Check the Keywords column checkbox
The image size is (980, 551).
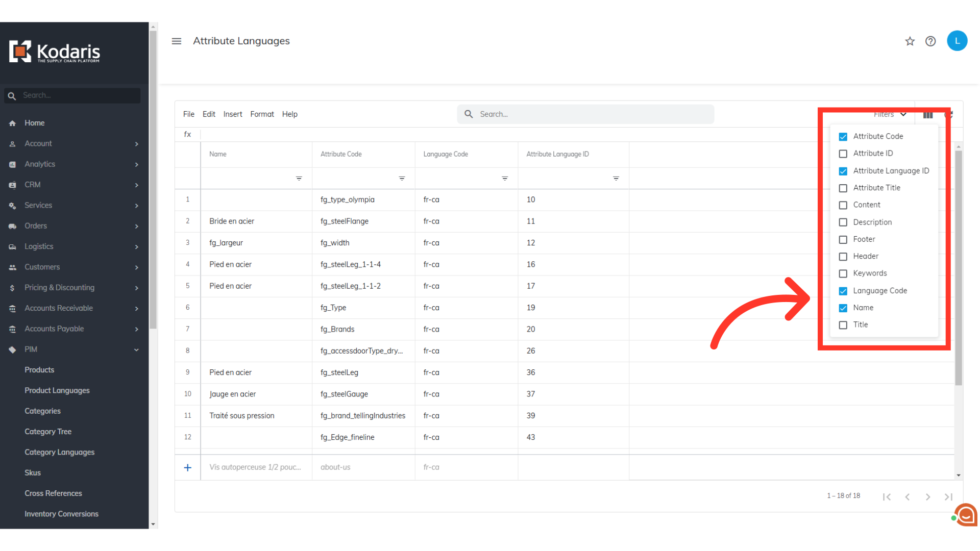coord(843,273)
